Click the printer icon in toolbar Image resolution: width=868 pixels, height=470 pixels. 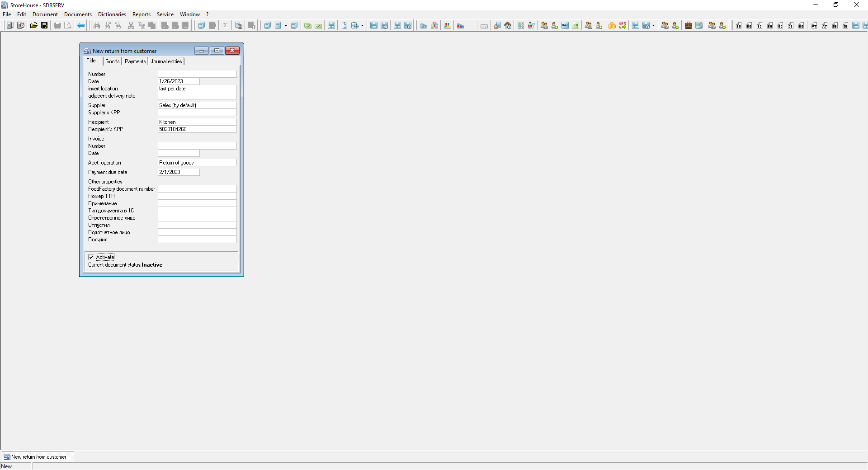point(57,25)
